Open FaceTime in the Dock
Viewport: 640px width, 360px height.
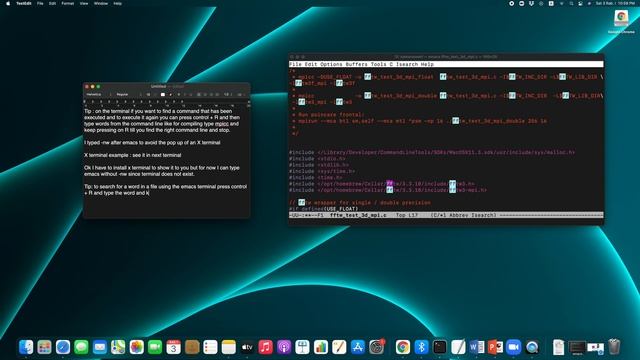coord(155,347)
